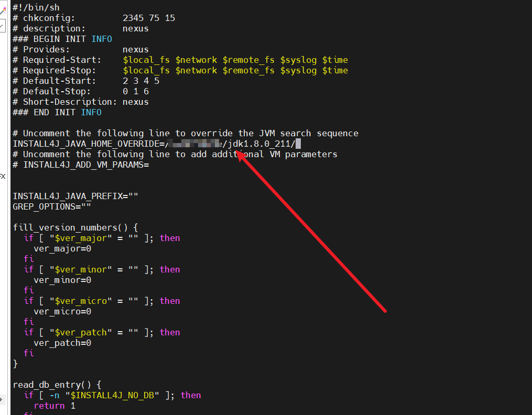Click the commented INSTALL4J_ADD_VM_PARAMS= line
532x415 pixels.
[81, 165]
